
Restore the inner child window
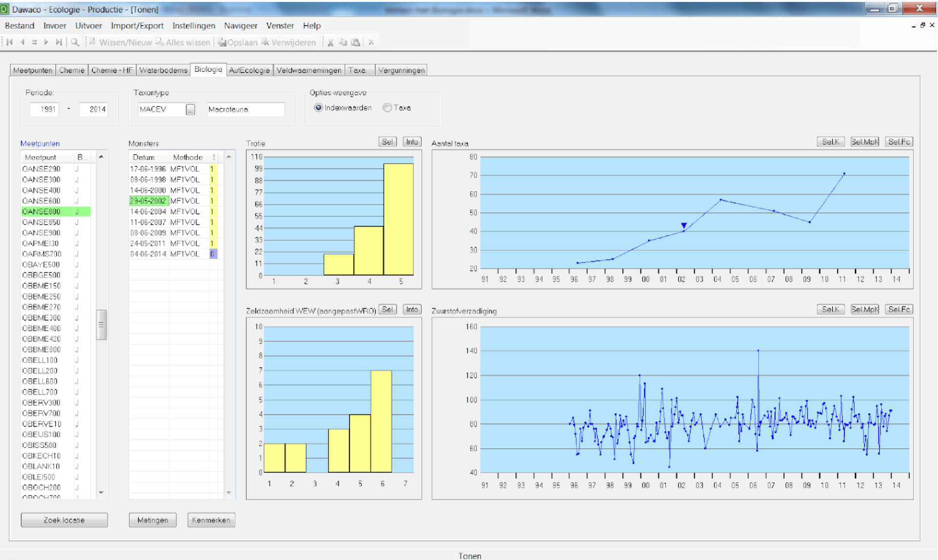coord(922,25)
